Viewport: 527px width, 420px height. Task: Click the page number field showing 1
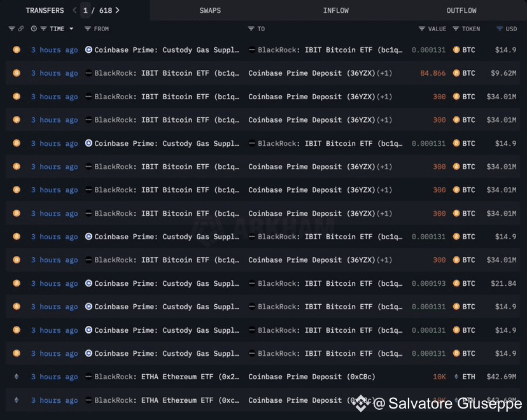pyautogui.click(x=85, y=10)
